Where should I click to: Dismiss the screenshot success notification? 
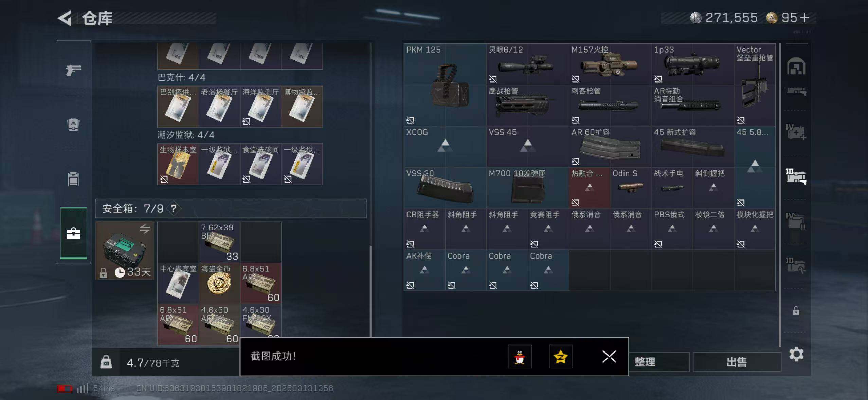pos(609,357)
